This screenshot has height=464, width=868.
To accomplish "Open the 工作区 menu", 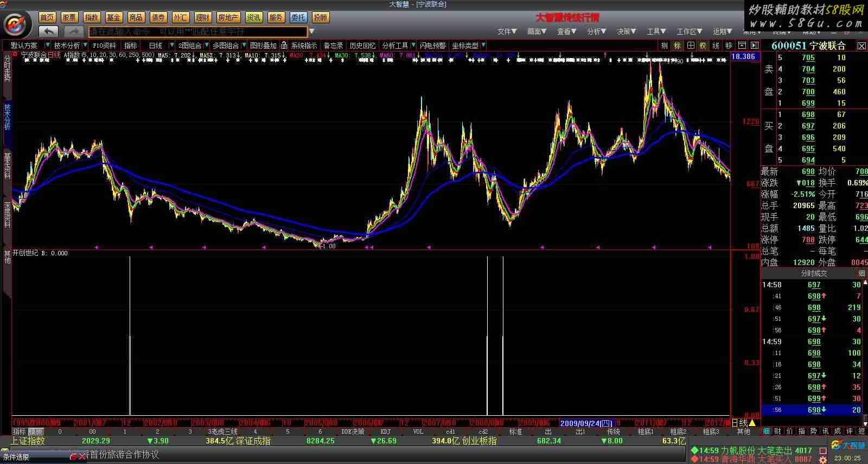I will click(x=689, y=31).
